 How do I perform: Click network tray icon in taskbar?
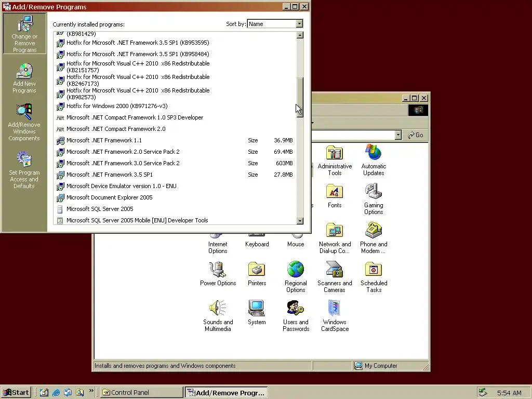pyautogui.click(x=483, y=393)
